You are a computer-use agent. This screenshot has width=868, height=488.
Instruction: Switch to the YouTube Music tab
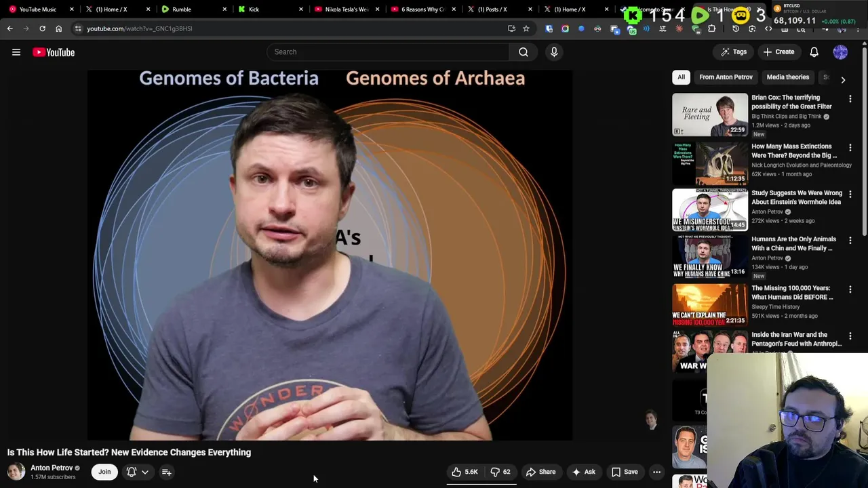point(38,9)
